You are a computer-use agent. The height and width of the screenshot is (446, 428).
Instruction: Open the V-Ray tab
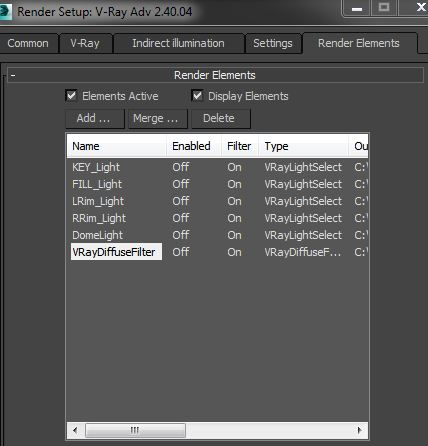click(85, 43)
